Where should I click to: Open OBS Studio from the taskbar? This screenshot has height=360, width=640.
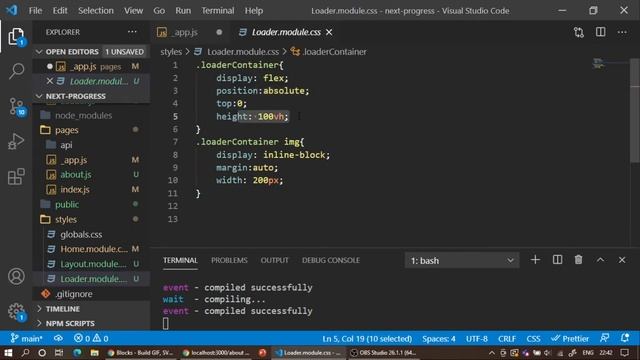[383, 353]
